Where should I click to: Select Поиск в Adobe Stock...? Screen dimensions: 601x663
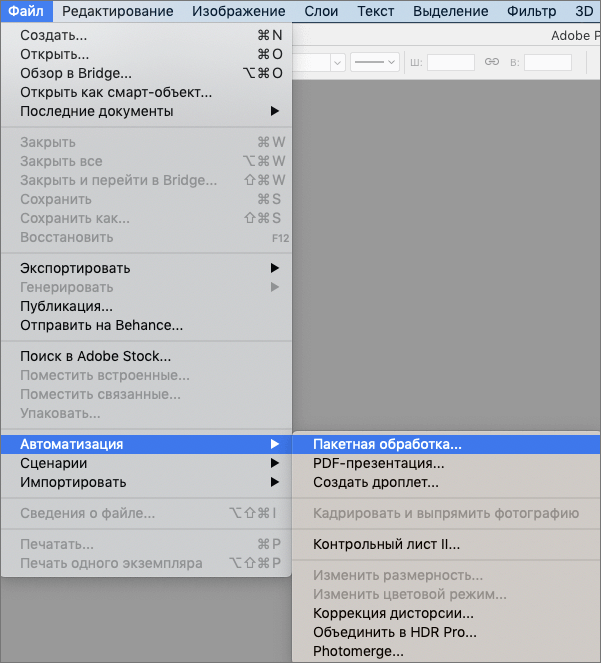tap(146, 356)
